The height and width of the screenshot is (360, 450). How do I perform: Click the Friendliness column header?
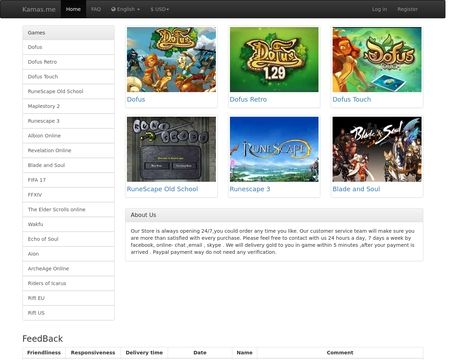(x=44, y=353)
